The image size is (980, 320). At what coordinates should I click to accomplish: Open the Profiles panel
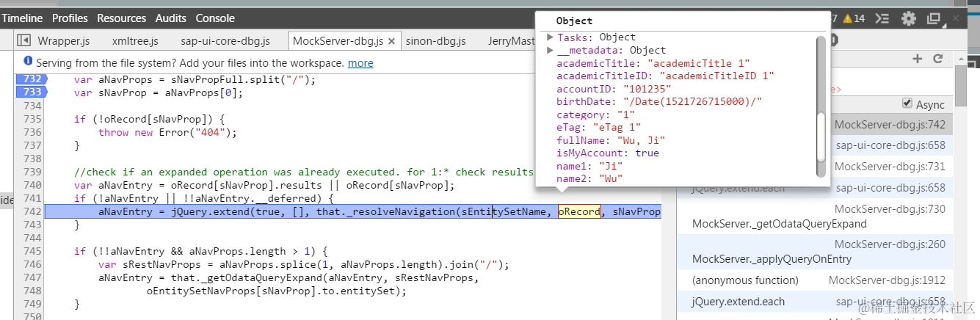click(70, 18)
